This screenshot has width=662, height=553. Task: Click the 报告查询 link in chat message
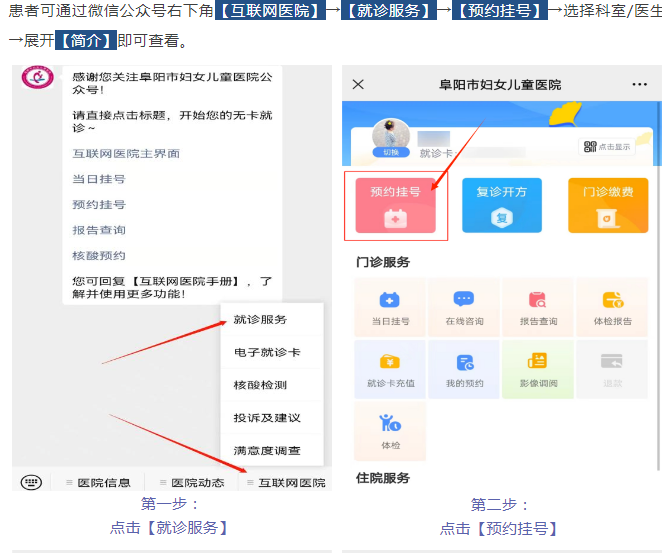click(x=99, y=230)
